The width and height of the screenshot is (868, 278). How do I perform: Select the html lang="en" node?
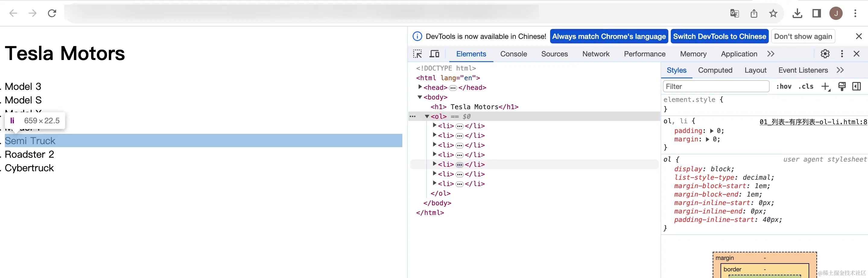pyautogui.click(x=448, y=78)
